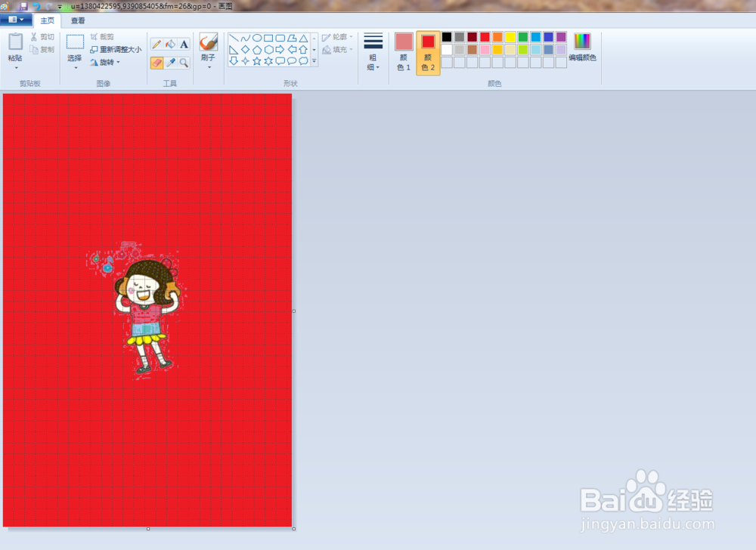Image resolution: width=756 pixels, height=550 pixels.
Task: Choose the green color swatch
Action: (x=522, y=37)
